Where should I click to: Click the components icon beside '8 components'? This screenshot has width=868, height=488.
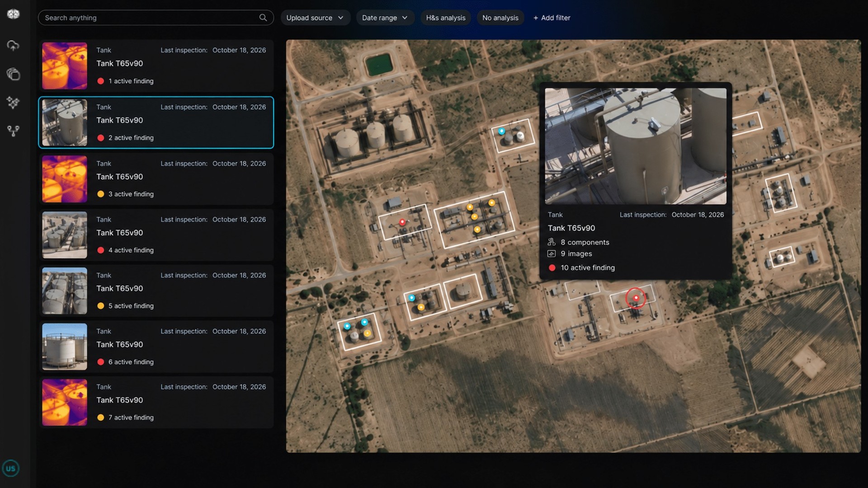[x=552, y=242]
